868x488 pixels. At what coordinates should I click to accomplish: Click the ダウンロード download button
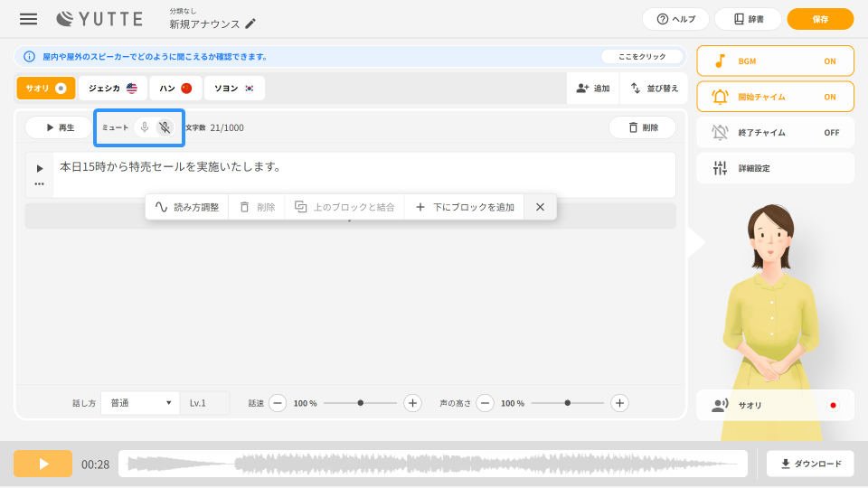tap(810, 464)
